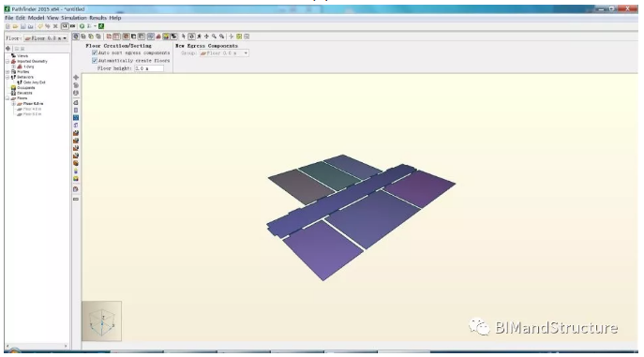Activate the roam walking-person tool

point(199,37)
